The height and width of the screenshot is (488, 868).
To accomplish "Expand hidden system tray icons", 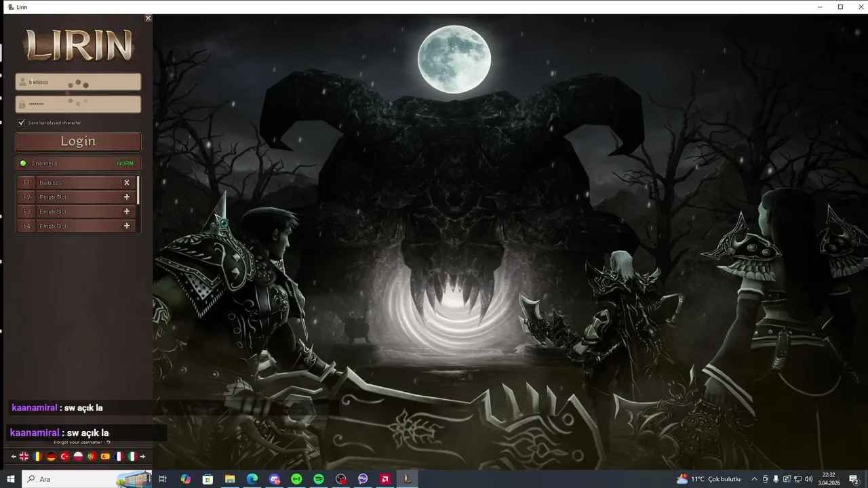I will (x=754, y=479).
